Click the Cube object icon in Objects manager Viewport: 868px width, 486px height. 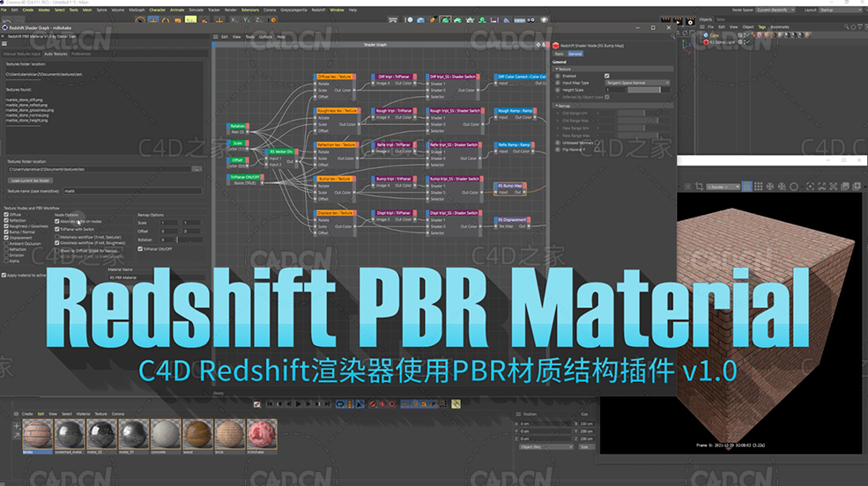tap(706, 35)
